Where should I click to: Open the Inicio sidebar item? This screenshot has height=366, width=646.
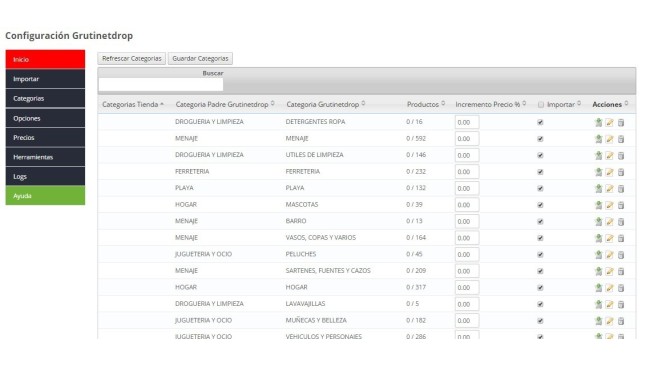pyautogui.click(x=45, y=59)
